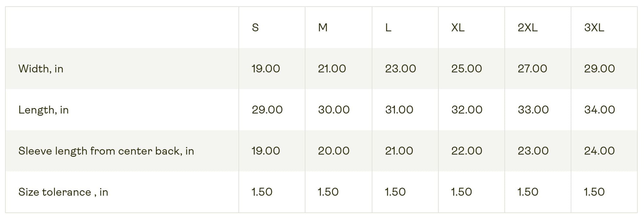Screen dimensions: 644x220
Task: Click the 'Size tolerance, in' row label
Action: tap(63, 192)
